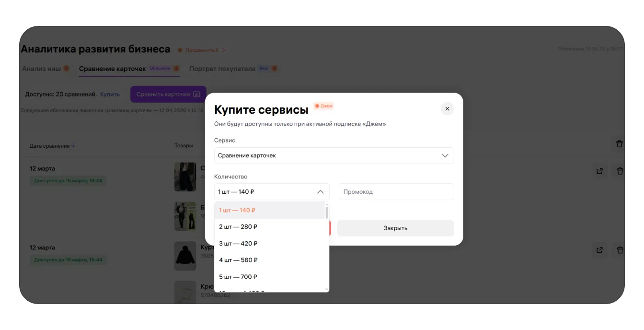Click the Джем badge beside dialog title
The image size is (644, 330).
click(x=323, y=106)
